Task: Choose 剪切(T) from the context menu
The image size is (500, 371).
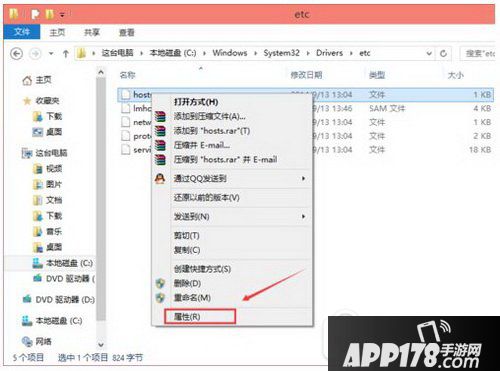Action: coord(186,236)
